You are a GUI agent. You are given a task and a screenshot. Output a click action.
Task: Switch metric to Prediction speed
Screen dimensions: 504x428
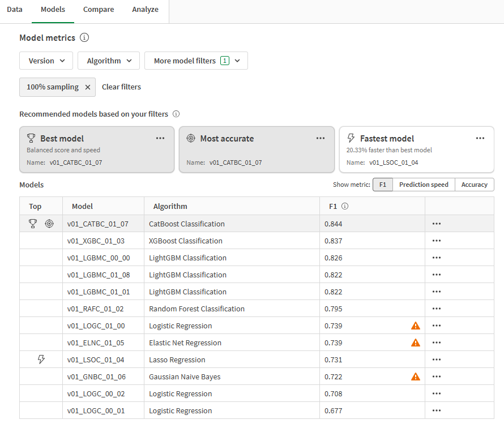coord(424,185)
